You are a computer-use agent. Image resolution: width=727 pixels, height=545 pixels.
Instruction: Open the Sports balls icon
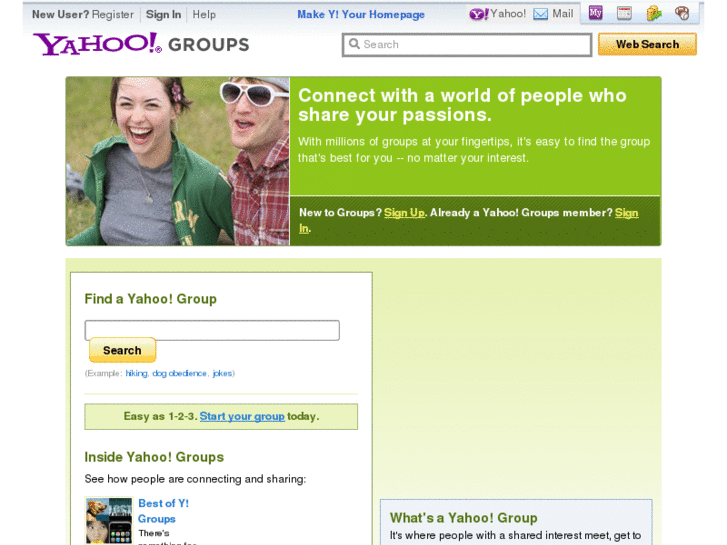[x=682, y=13]
